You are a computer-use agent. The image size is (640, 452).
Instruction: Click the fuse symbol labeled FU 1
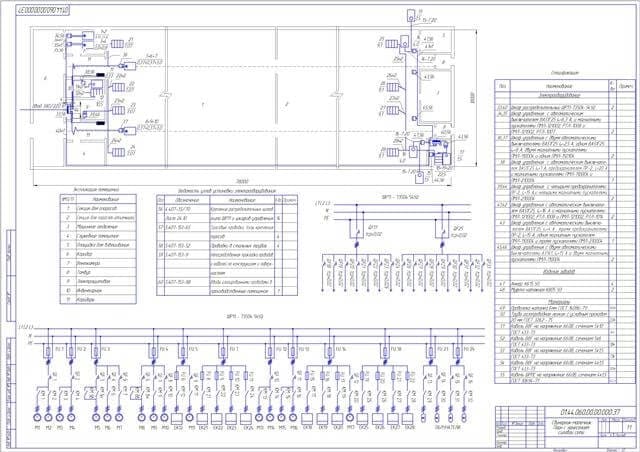point(48,351)
